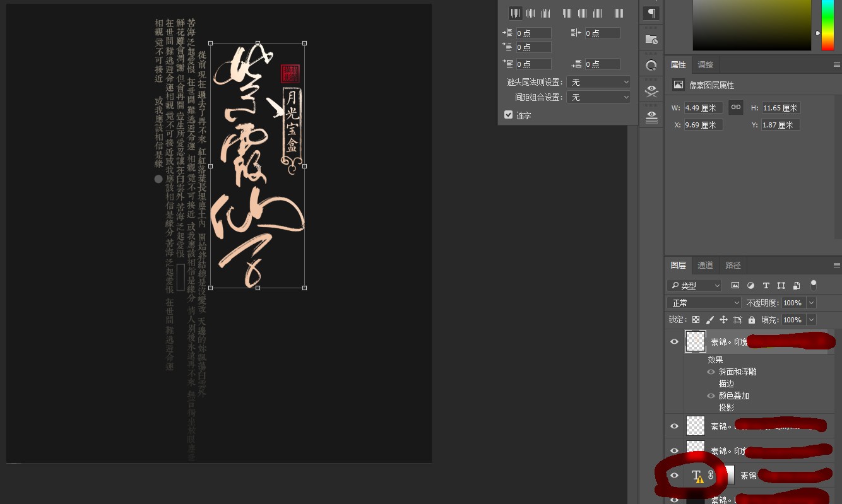This screenshot has width=842, height=504.
Task: Open the Properties panel flyout menu icon
Action: pyautogui.click(x=836, y=65)
